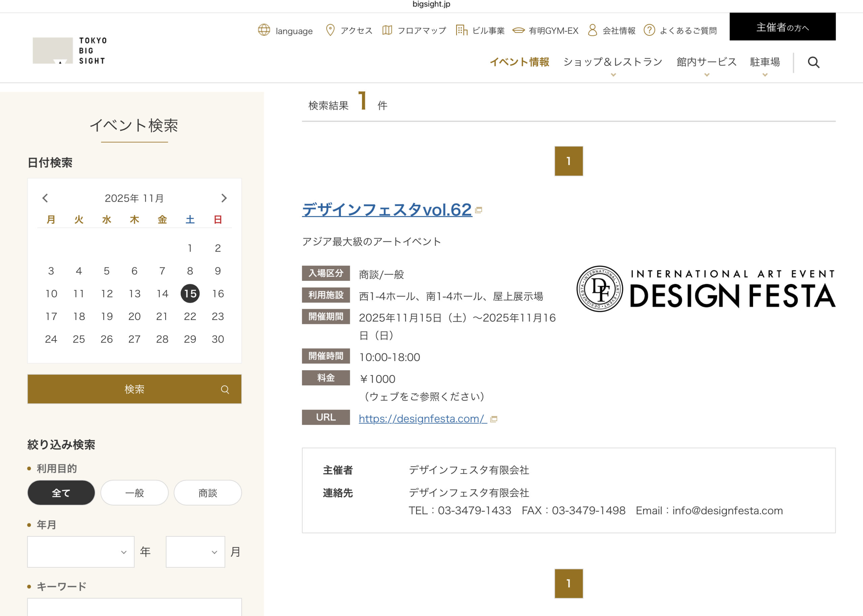Click the keyword input field

[x=134, y=607]
